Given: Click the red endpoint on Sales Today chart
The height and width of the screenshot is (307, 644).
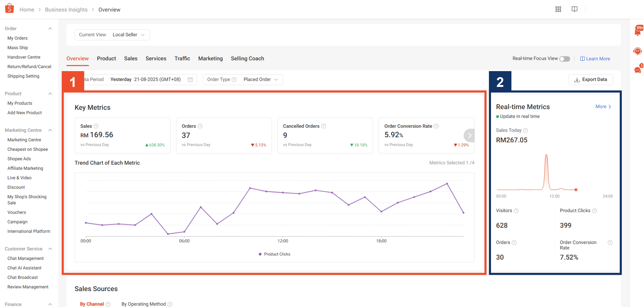Looking at the screenshot, I should point(576,190).
